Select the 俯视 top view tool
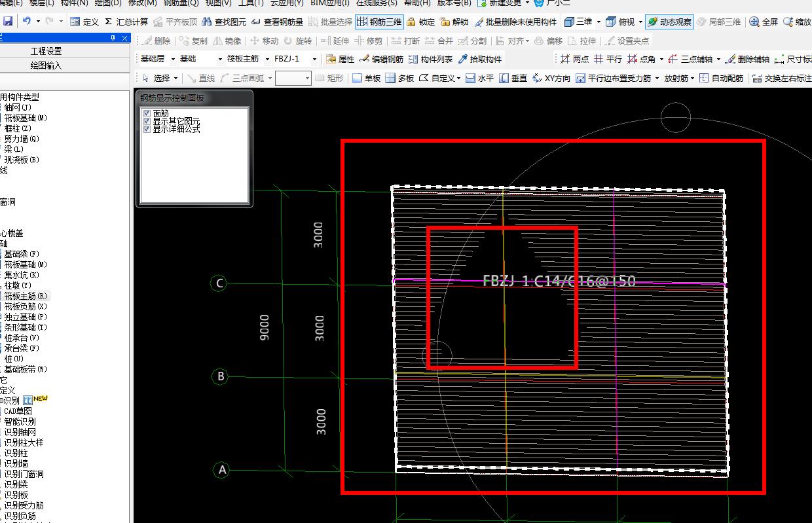This screenshot has width=812, height=523. 621,22
